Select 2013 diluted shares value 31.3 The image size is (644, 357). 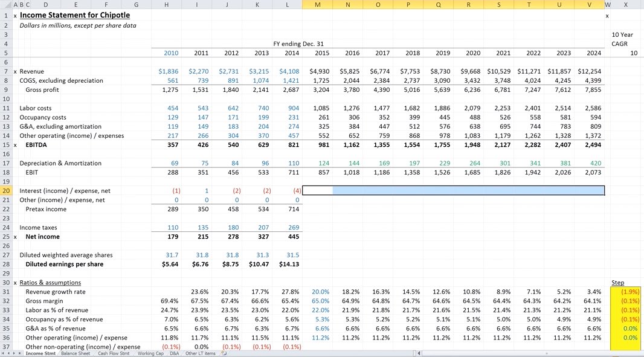click(262, 255)
